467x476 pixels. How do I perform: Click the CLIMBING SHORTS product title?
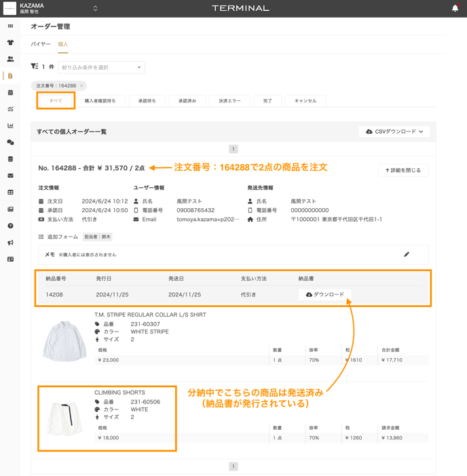[x=119, y=393]
